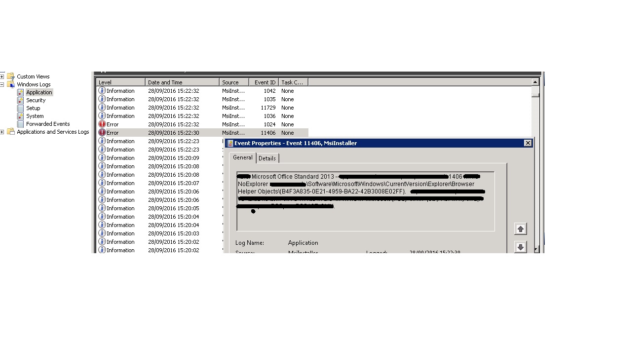Collapse the Windows Logs tree
Screen dimensions: 644x344
3,84
